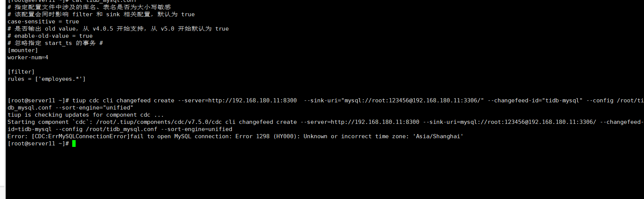Click the --changefeed-id="tidb-mysql" argument
The image size is (644, 199).
535,100
